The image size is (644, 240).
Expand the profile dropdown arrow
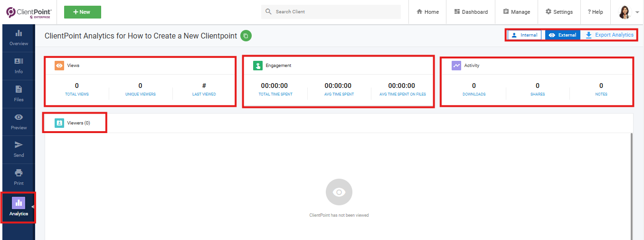[637, 12]
